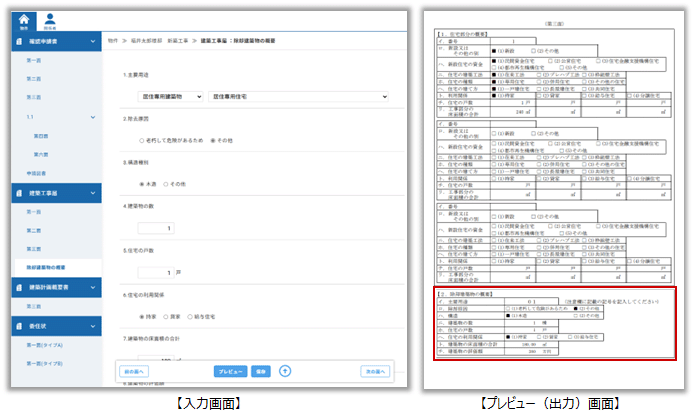Click the 物件 breadcrumb link

click(x=113, y=41)
